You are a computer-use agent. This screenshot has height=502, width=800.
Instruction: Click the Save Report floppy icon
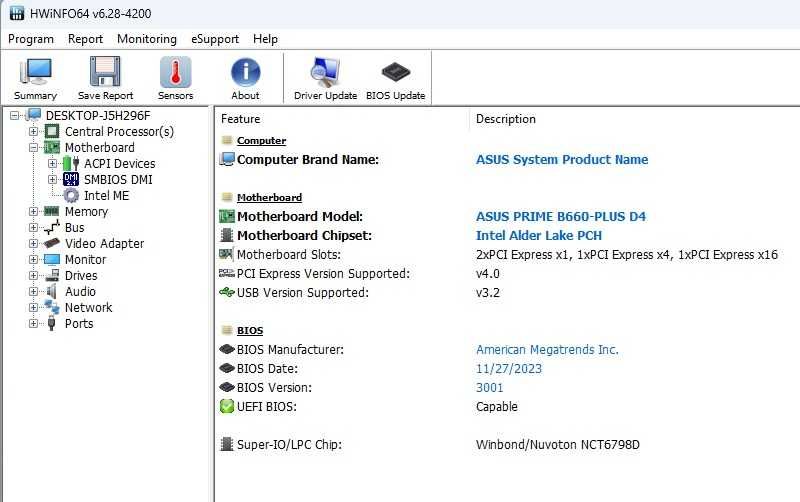coord(105,71)
